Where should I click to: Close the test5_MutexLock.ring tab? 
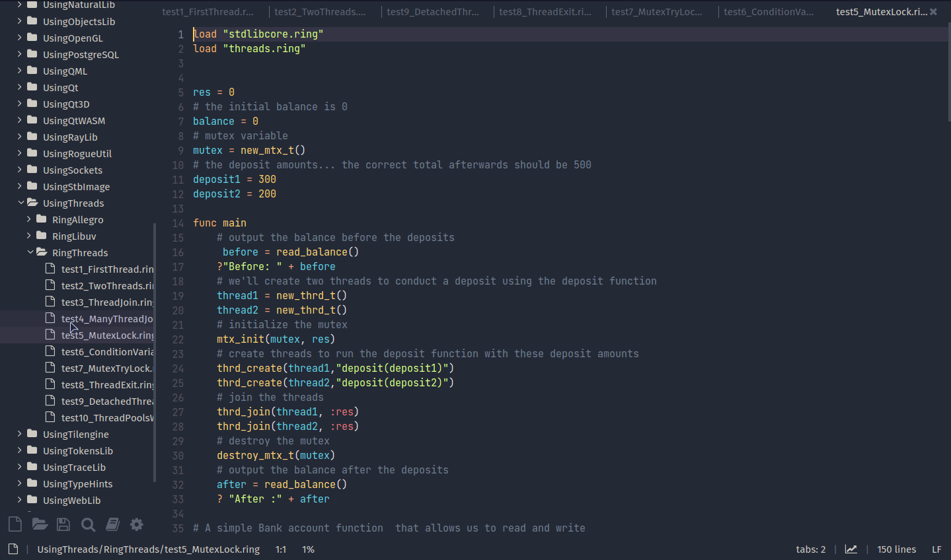coord(933,12)
